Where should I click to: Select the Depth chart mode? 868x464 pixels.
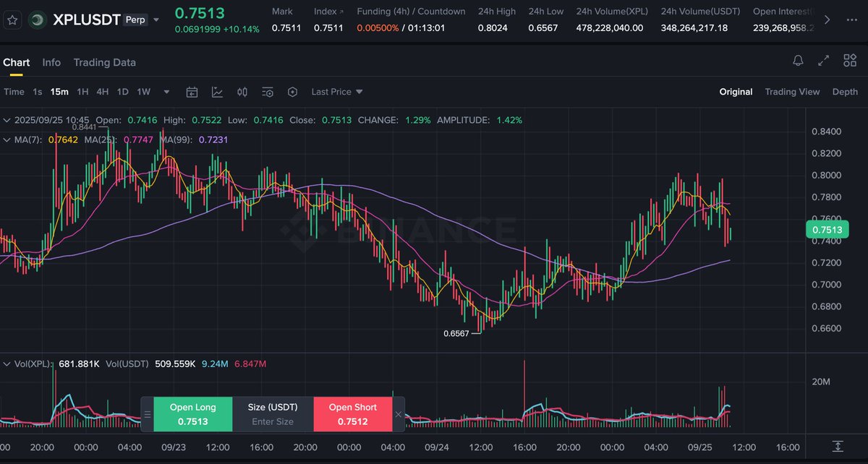[845, 92]
